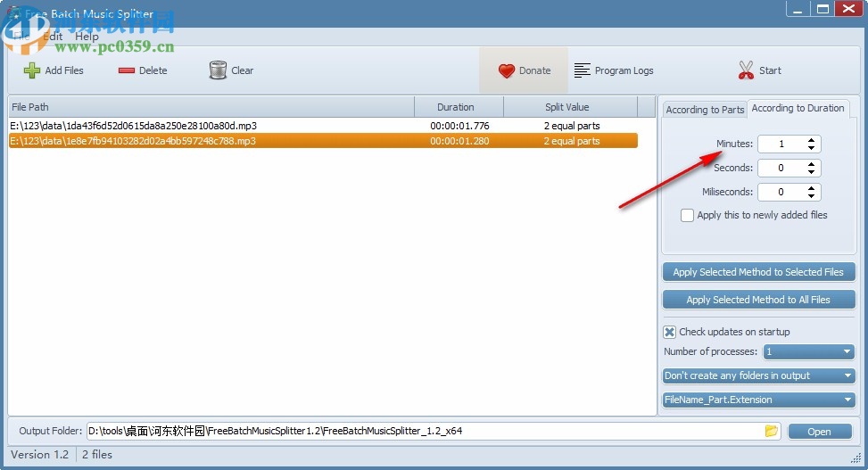Screen dimensions: 868x470
Task: Click in the Seconds input field
Action: (x=781, y=168)
